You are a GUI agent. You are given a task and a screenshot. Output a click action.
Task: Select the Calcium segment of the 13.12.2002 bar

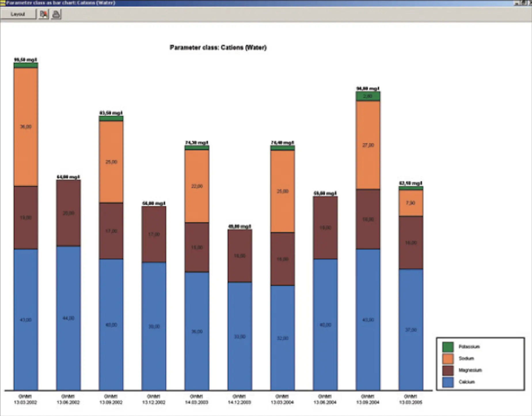(154, 326)
